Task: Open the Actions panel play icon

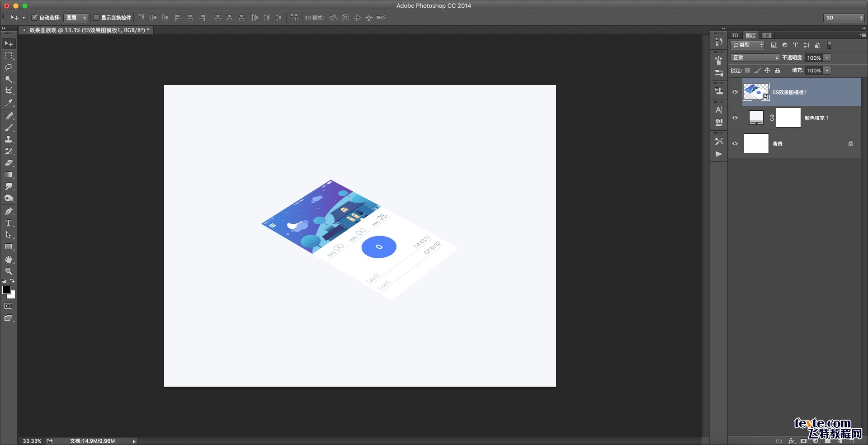Action: click(719, 154)
